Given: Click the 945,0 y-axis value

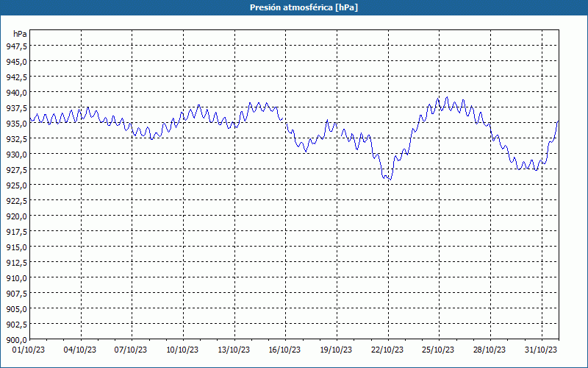Looking at the screenshot, I should point(16,61).
